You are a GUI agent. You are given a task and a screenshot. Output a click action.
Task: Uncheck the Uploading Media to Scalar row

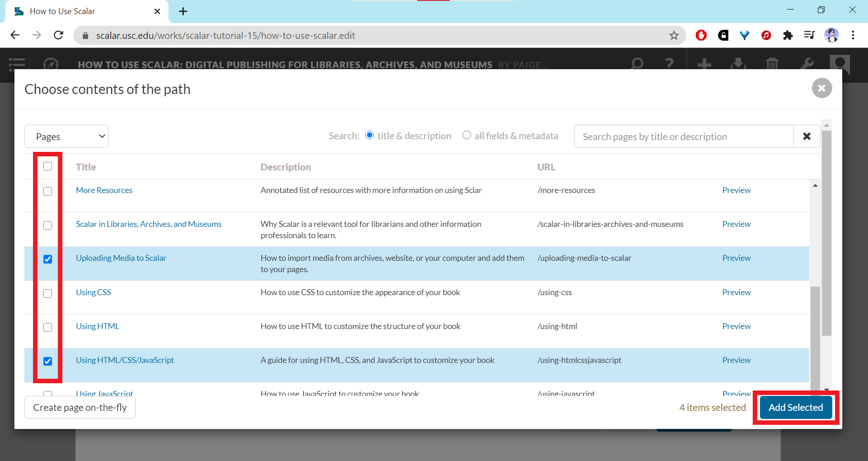click(47, 259)
